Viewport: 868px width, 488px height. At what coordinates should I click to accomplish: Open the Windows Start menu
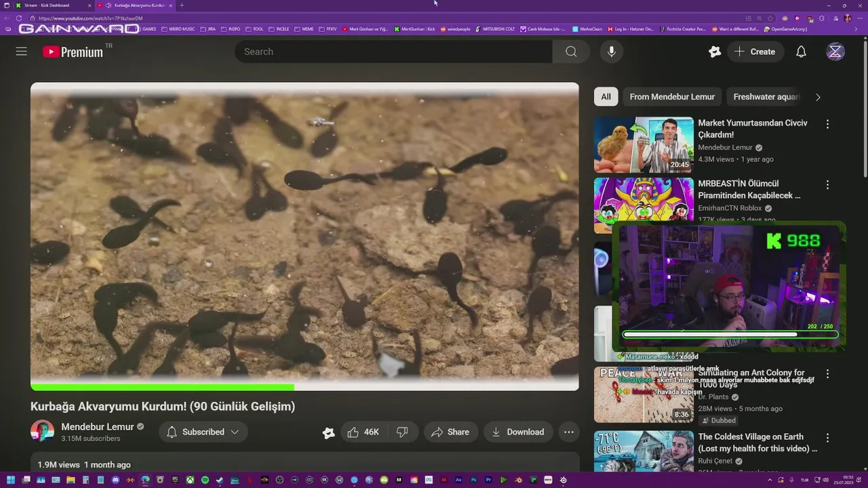pyautogui.click(x=10, y=480)
